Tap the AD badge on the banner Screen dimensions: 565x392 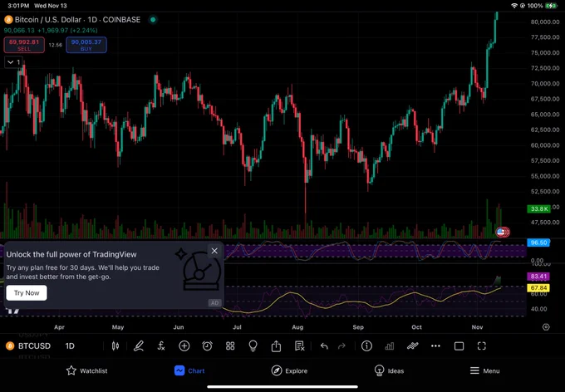pyautogui.click(x=214, y=303)
